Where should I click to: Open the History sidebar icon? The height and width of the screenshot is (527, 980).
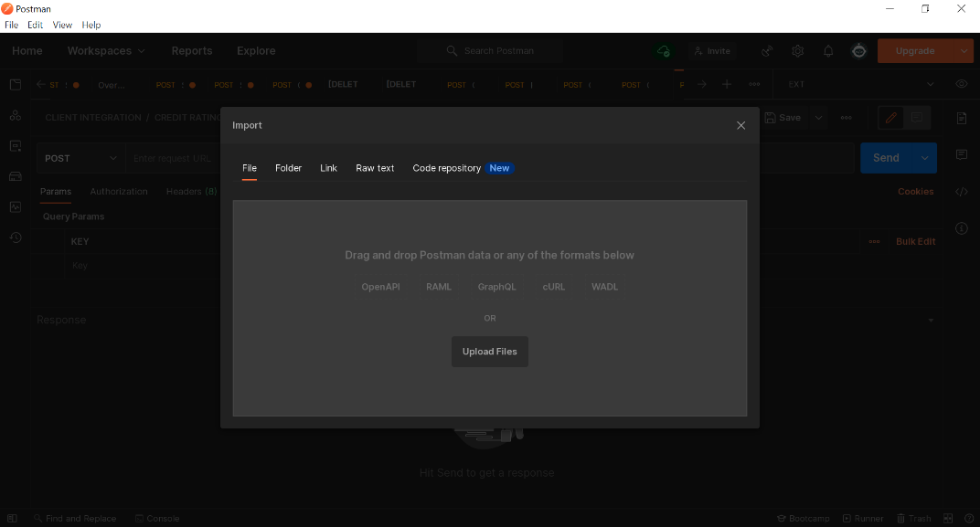[x=16, y=237]
